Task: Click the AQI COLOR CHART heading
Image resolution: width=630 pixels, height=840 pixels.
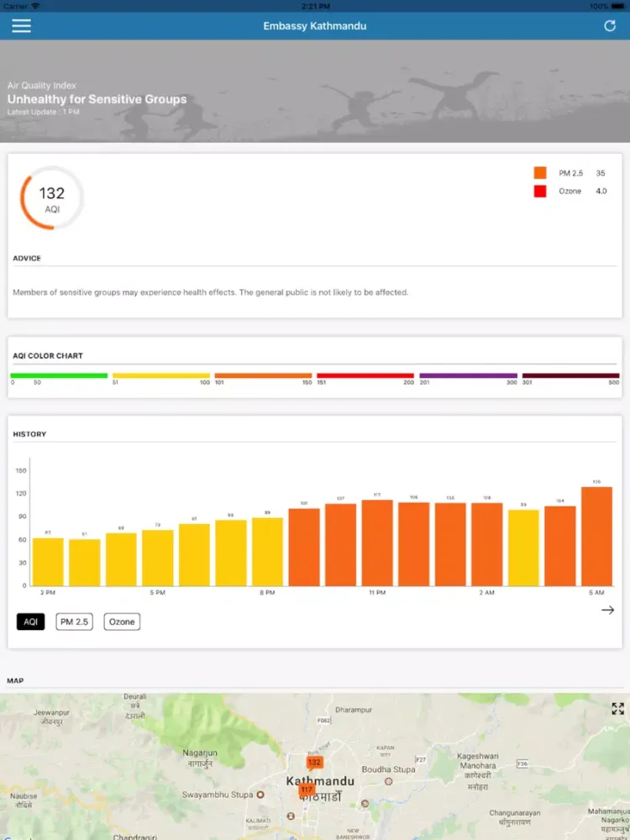Action: coord(48,355)
